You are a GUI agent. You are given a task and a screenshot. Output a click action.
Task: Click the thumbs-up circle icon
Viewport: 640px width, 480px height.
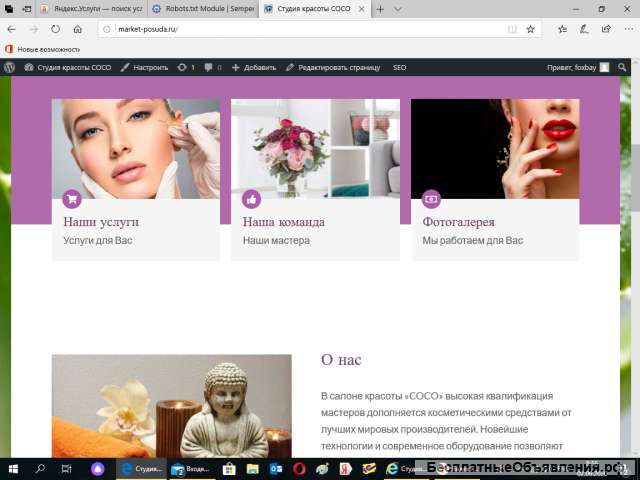(251, 199)
